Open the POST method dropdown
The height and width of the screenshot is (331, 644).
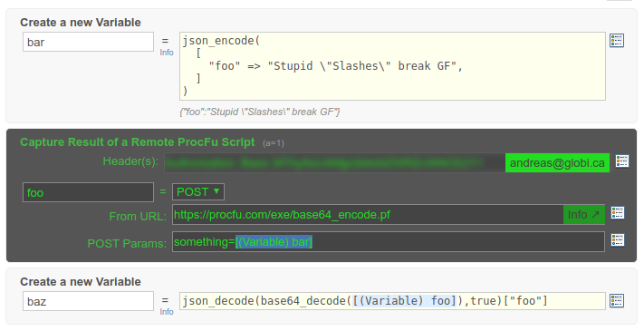198,192
